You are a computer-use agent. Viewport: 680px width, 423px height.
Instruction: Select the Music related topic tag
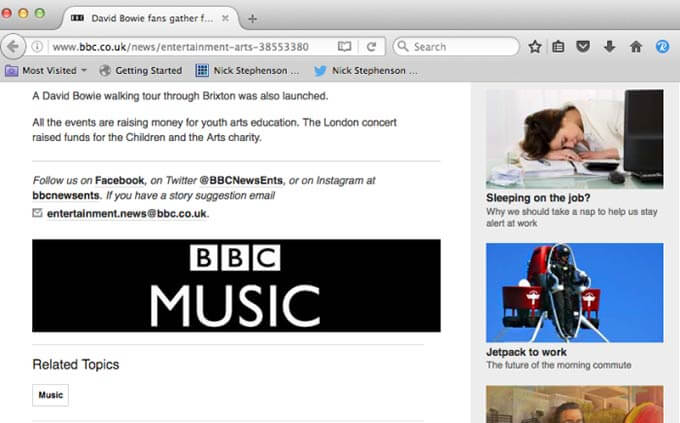(x=50, y=395)
